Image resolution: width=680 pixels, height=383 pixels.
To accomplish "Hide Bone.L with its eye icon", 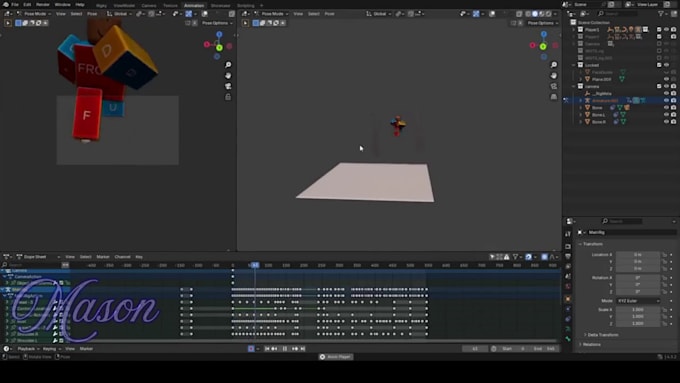I will pos(667,115).
